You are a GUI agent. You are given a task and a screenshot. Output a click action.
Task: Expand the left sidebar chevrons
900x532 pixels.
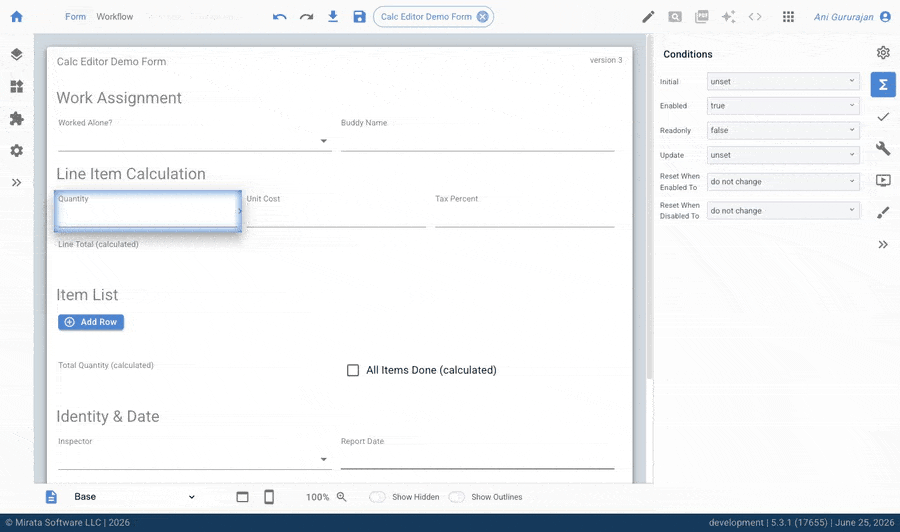(17, 182)
